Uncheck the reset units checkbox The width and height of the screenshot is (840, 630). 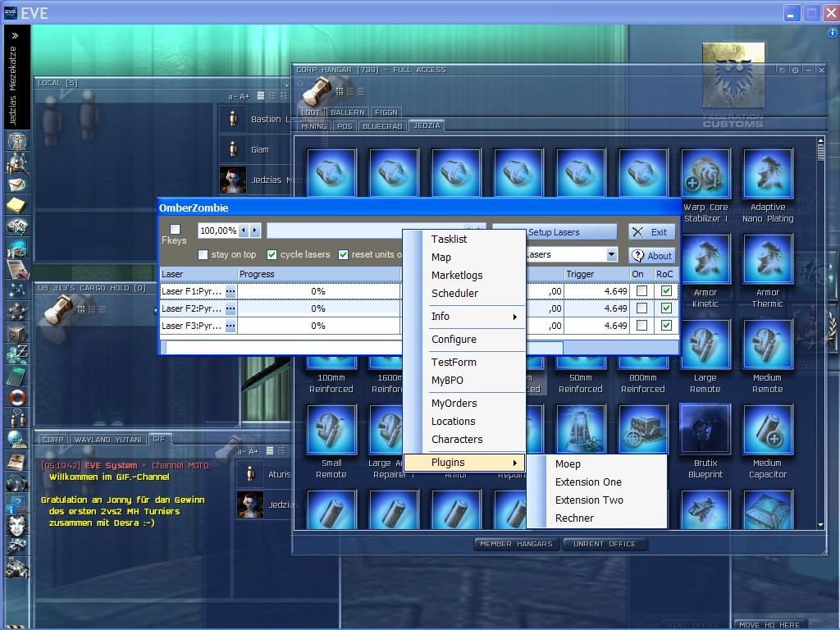(x=343, y=254)
